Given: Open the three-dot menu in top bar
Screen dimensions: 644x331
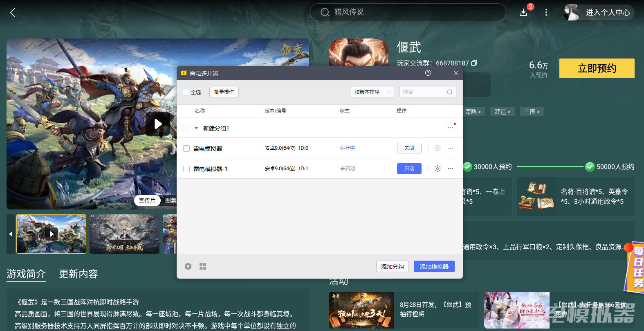Looking at the screenshot, I should [x=546, y=12].
